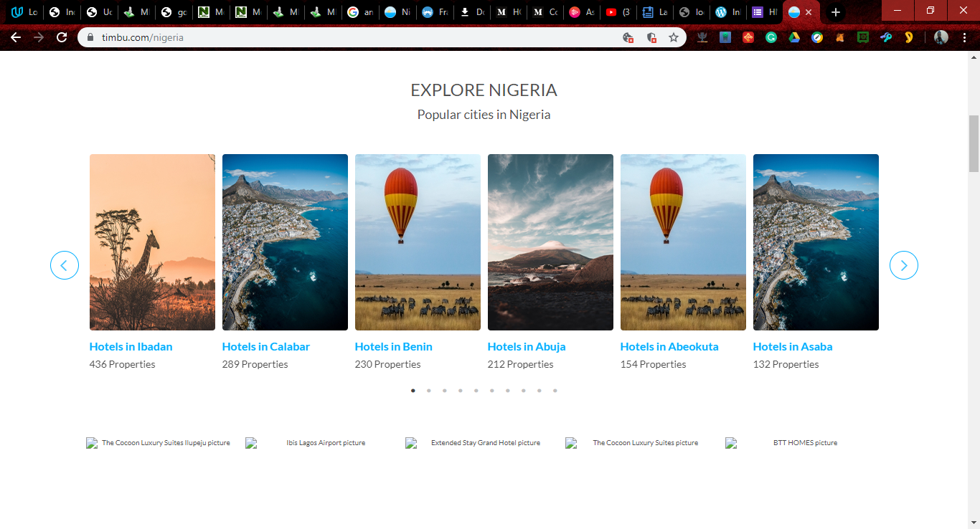980x529 pixels.
Task: Open Hotels in Calabar link
Action: [265, 346]
